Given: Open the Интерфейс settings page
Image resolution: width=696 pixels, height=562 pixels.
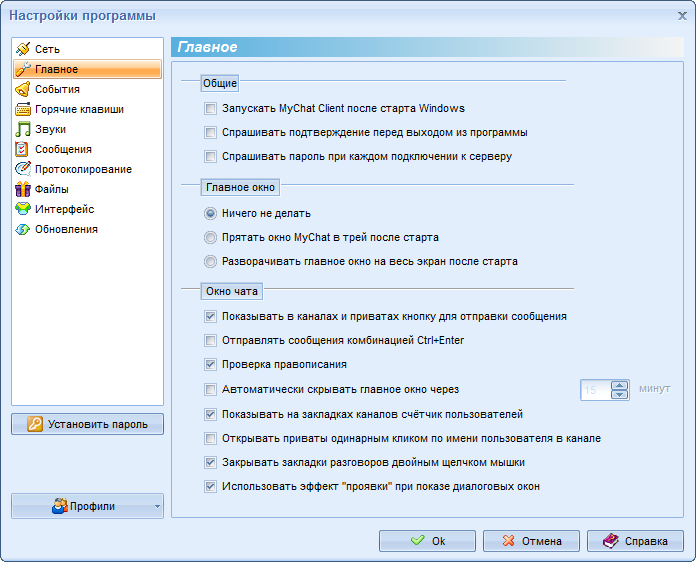Looking at the screenshot, I should tap(87, 209).
